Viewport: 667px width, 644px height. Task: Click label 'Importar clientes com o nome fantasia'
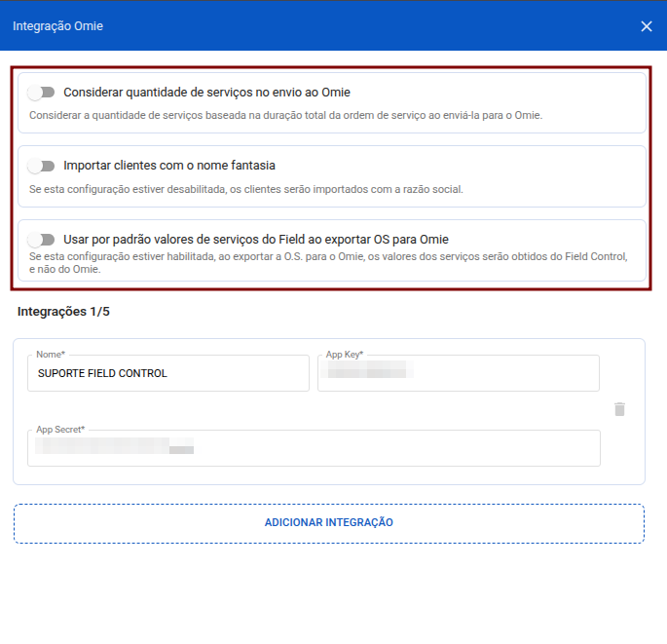(x=169, y=166)
